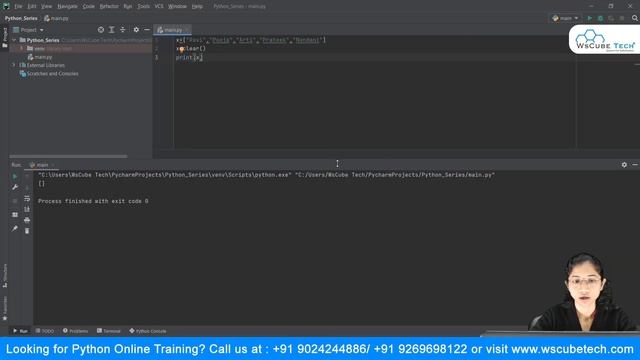640x360 pixels.
Task: Click the wrench icon in the Run panel
Action: tap(15, 187)
